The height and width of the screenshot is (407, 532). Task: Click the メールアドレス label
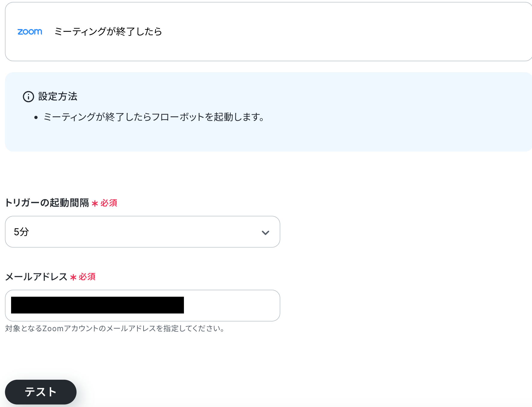[x=36, y=277]
